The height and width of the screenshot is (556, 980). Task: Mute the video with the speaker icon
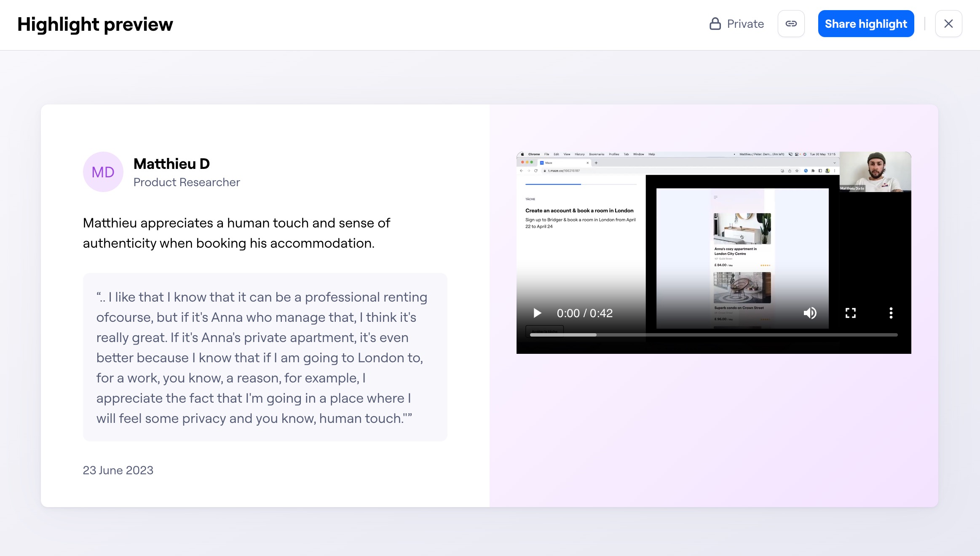point(810,313)
